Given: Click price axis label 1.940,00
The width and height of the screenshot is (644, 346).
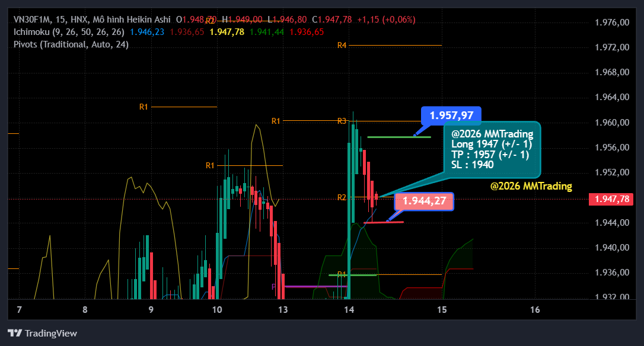Looking at the screenshot, I should 612,248.
